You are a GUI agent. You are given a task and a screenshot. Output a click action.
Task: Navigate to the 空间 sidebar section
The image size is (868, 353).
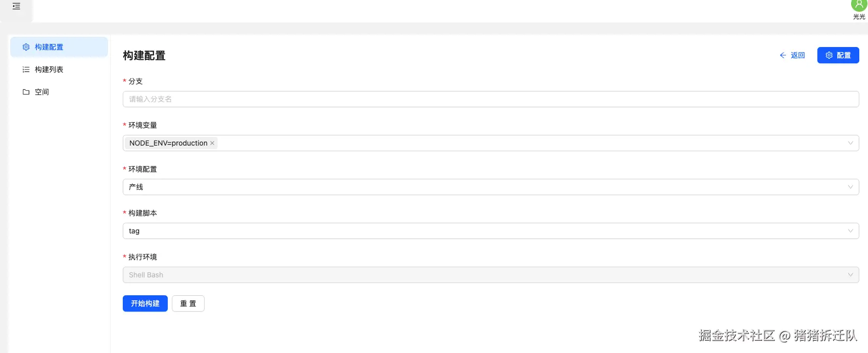point(41,92)
